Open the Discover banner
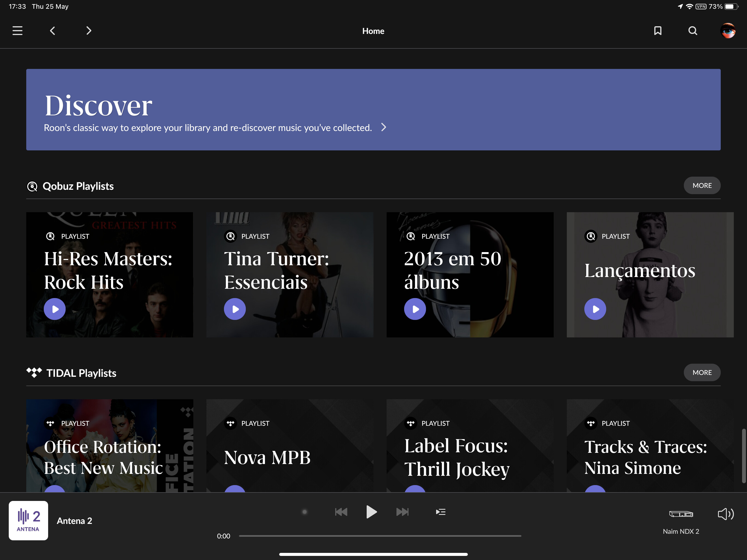747x560 pixels. tap(373, 109)
